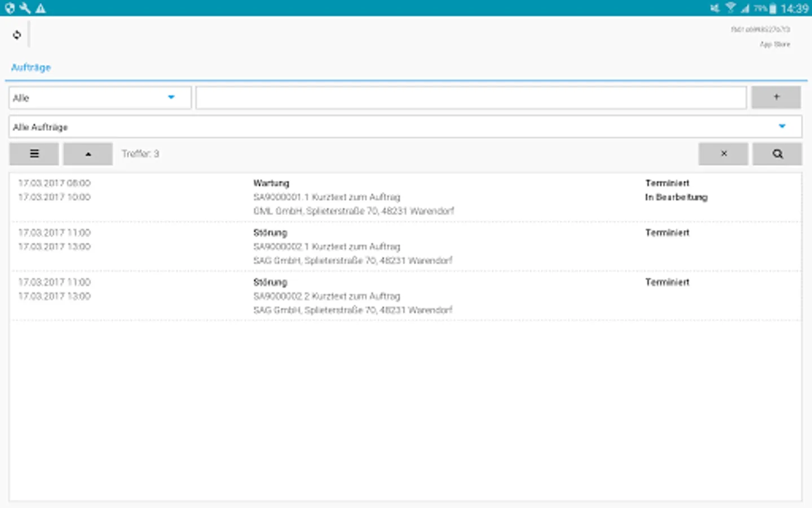Click the 17.03.2017 08:00 start date

54,183
